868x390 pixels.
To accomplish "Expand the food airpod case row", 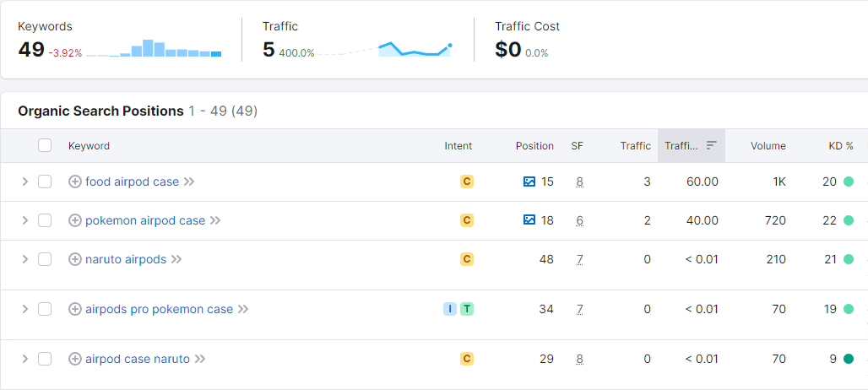I will coord(24,181).
